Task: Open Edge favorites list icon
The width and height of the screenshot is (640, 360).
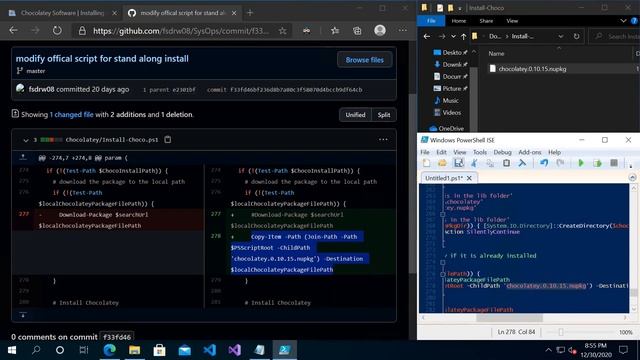Action: coord(335,31)
